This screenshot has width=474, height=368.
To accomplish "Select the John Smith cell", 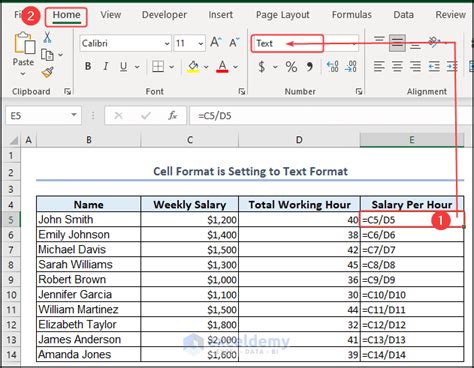I will pyautogui.click(x=89, y=220).
